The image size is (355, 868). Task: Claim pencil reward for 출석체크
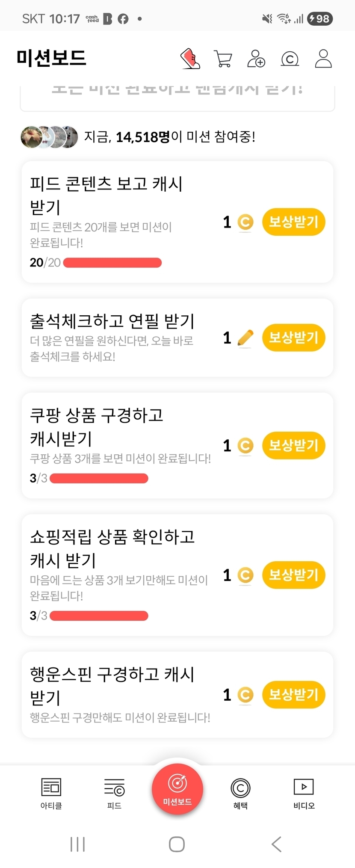[293, 338]
